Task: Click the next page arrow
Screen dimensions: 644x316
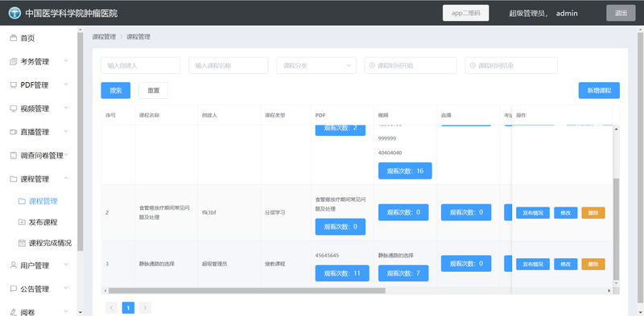Action: [145, 308]
